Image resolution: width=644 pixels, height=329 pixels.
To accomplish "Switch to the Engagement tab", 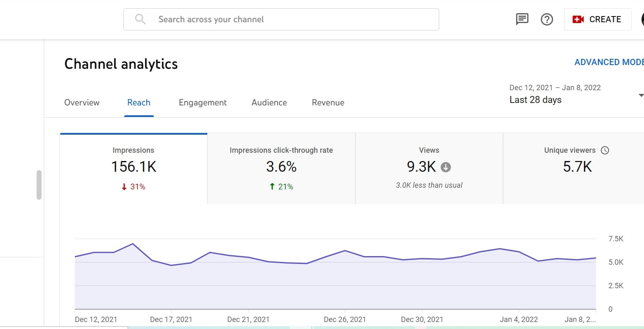I will coord(202,103).
